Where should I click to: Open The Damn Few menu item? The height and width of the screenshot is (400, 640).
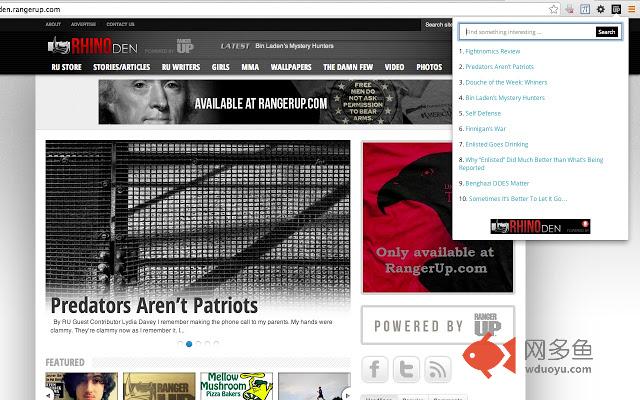(x=347, y=67)
